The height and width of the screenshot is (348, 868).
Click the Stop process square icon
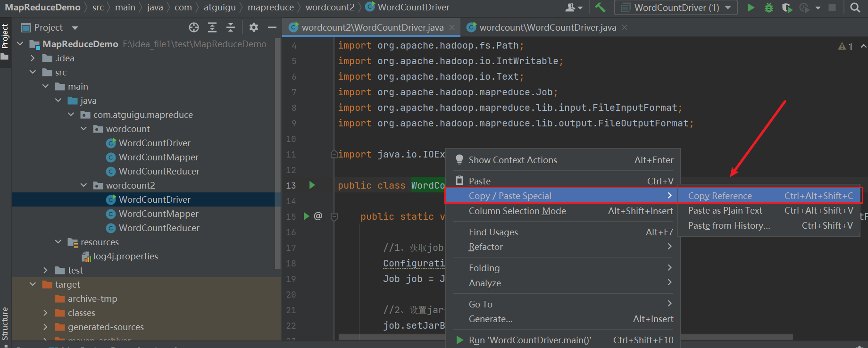[x=832, y=8]
